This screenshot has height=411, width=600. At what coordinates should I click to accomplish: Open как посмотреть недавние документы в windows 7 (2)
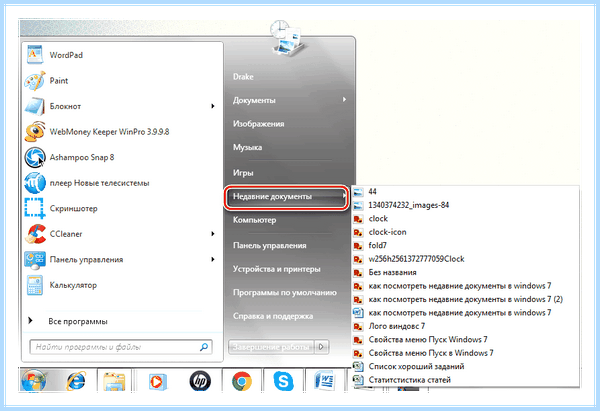click(465, 299)
